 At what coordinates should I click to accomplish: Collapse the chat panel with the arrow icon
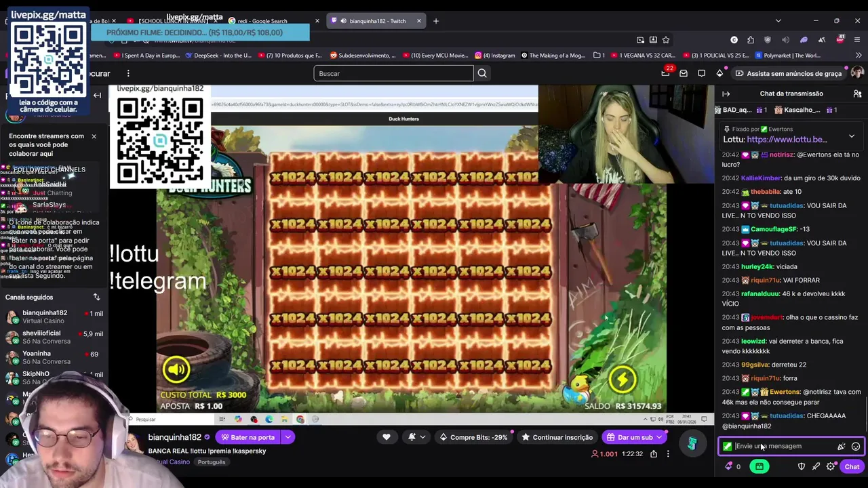click(x=726, y=94)
